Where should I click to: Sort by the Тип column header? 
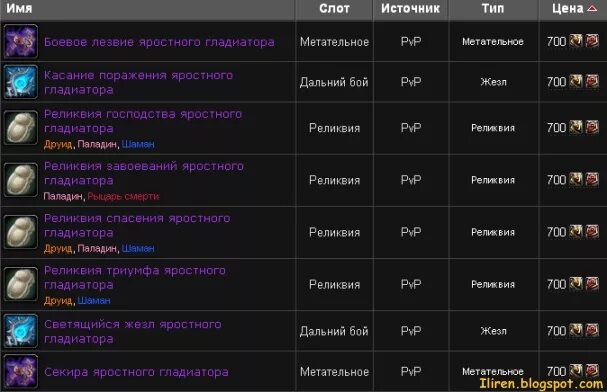(x=493, y=9)
